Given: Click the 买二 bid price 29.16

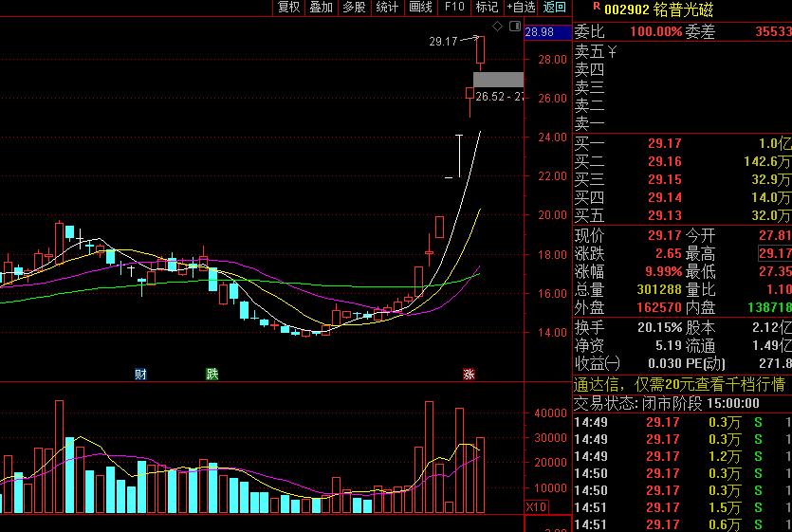Looking at the screenshot, I should tap(665, 161).
